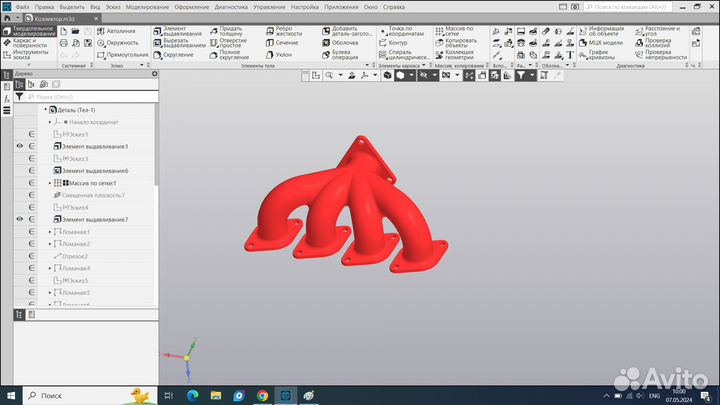Collapse the Деталь (Тел-1) tree node
Screen dimensions: 720x405
coord(45,110)
